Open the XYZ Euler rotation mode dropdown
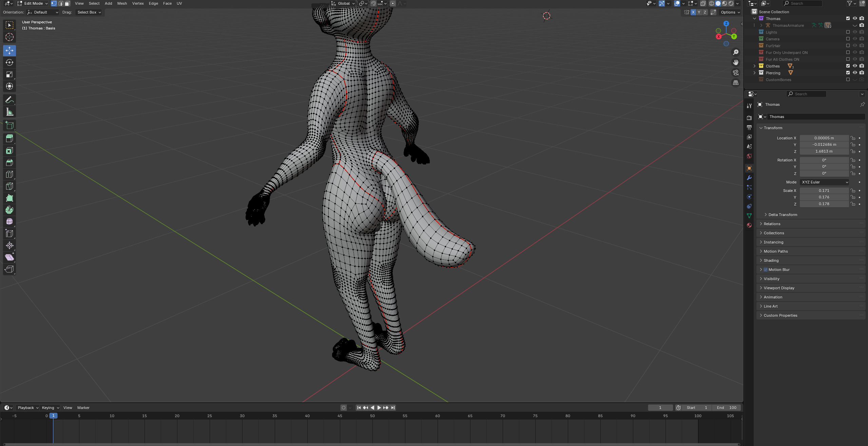Screen dimensions: 868x446 pyautogui.click(x=824, y=182)
